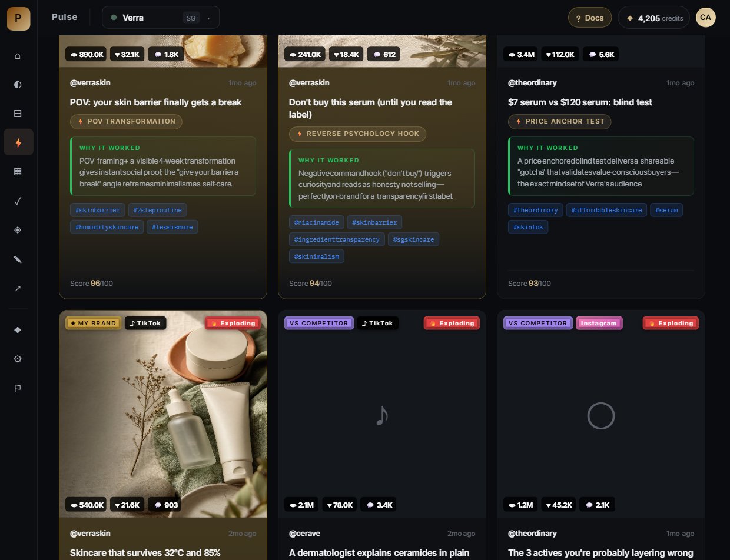The image size is (730, 560).
Task: Open title 'Don't buy this serum' post
Action: tap(371, 108)
